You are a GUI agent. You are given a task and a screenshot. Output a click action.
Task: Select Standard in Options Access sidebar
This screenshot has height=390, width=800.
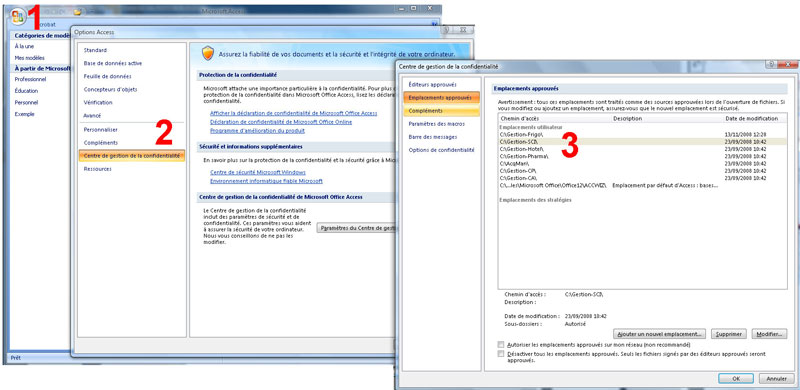[x=95, y=50]
